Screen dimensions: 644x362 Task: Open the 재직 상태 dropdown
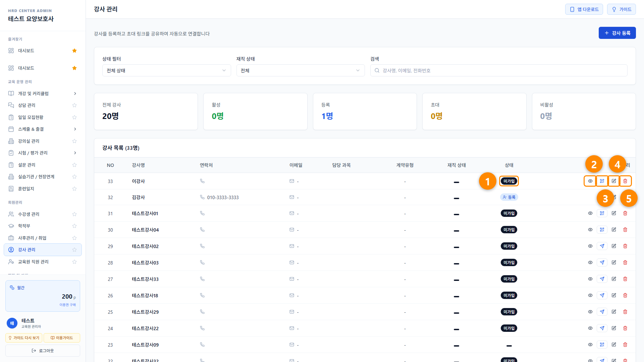[301, 70]
